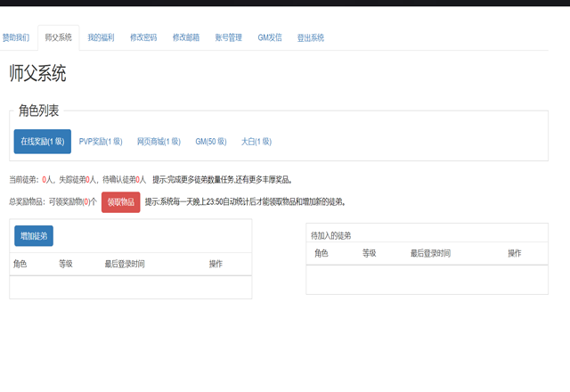Pick the 网页商城(1 级) character

coord(159,141)
